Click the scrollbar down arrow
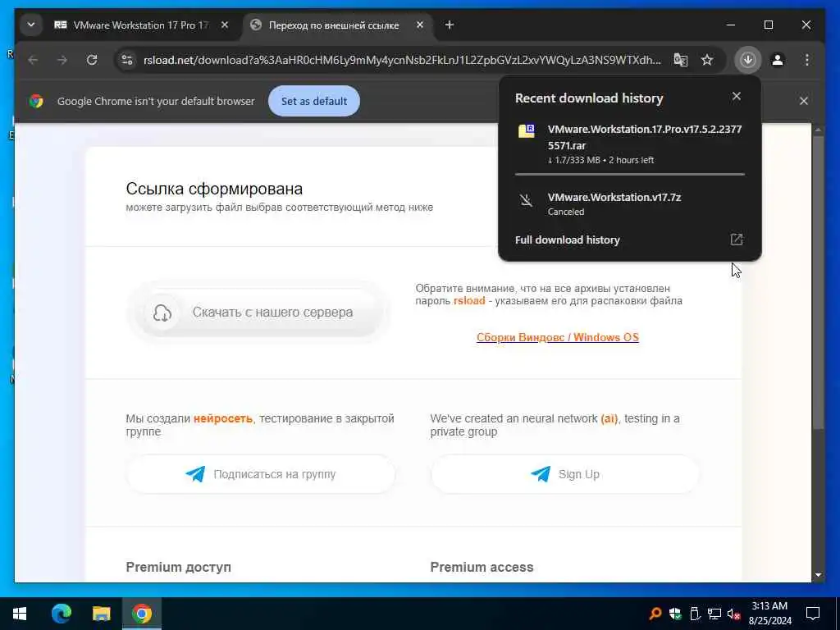Image resolution: width=840 pixels, height=630 pixels. pos(818,575)
